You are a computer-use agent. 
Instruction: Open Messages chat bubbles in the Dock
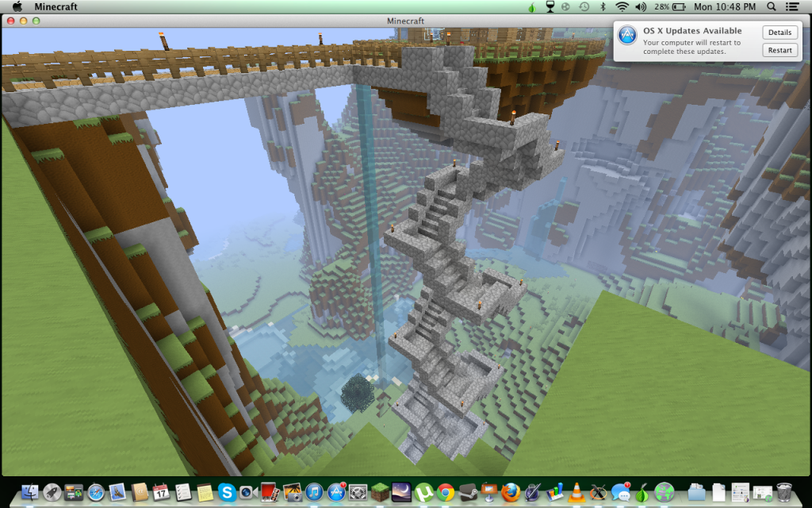[x=620, y=492]
